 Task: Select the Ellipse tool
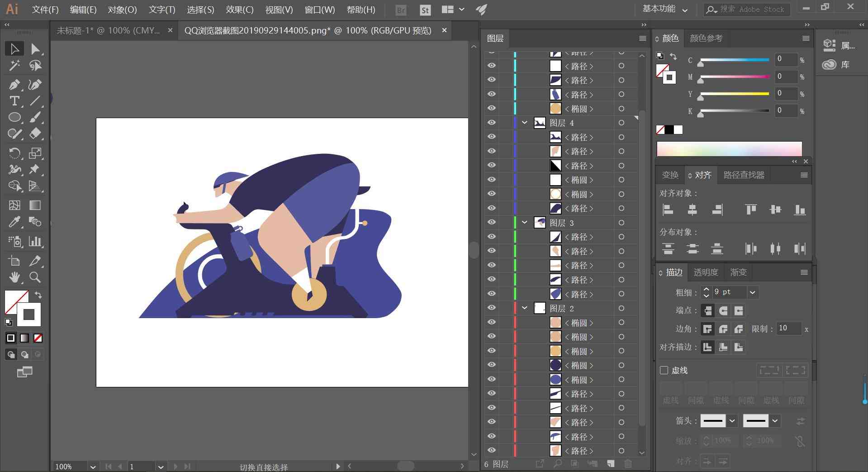tap(14, 118)
